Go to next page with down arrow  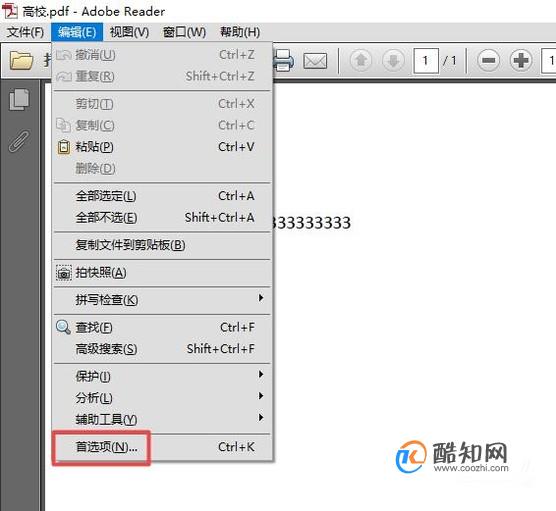[393, 60]
